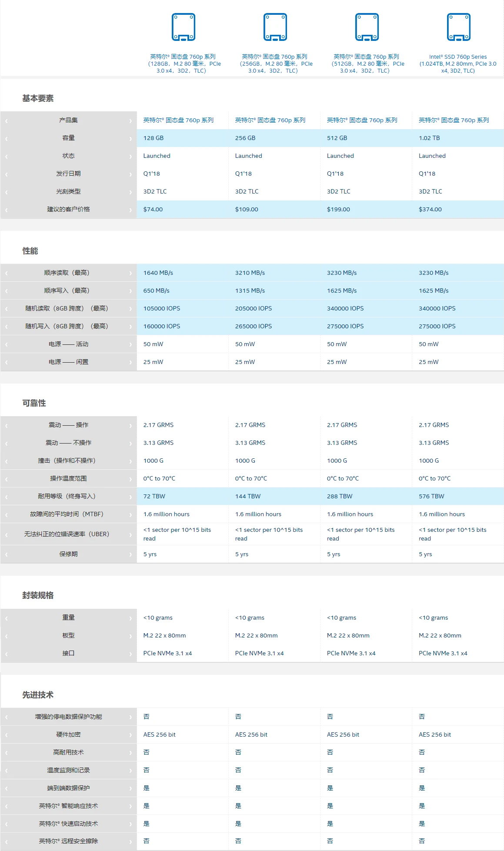Image resolution: width=504 pixels, height=851 pixels.
Task: Click the right chevron in the 硬件加密 row
Action: point(130,735)
